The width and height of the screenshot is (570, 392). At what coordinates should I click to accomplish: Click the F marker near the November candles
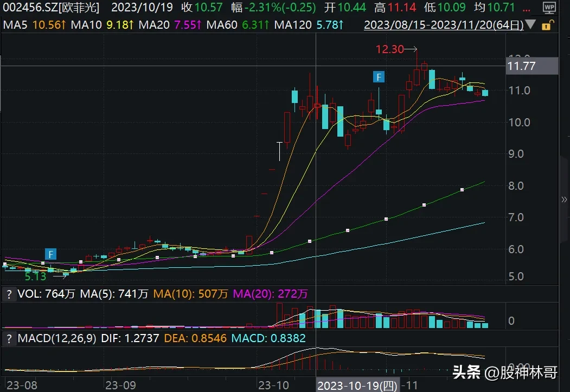tap(379, 77)
